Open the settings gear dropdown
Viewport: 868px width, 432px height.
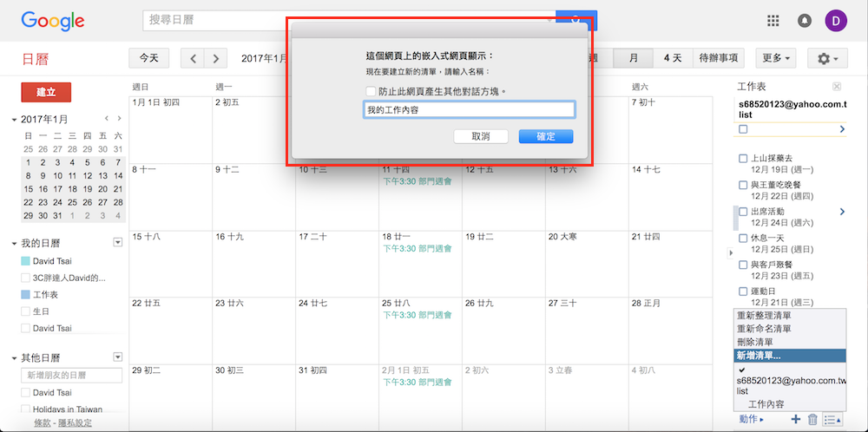point(827,59)
